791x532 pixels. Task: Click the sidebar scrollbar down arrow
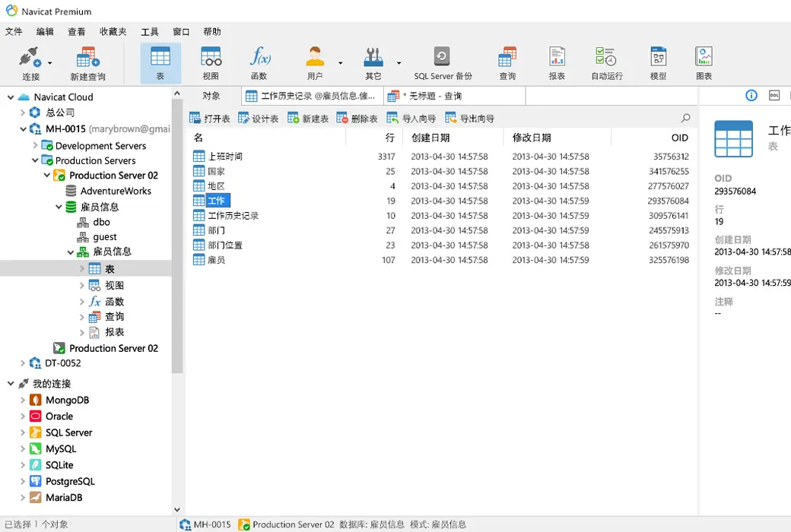[177, 509]
